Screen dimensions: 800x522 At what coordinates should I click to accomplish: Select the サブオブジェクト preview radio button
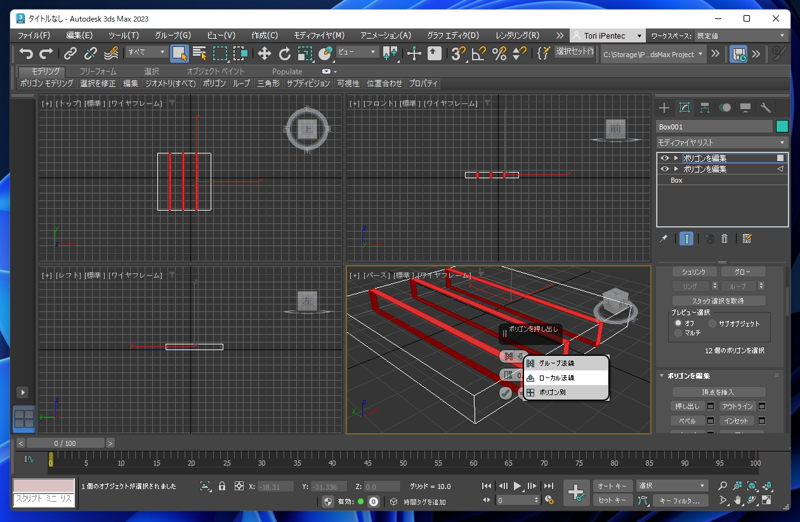712,324
